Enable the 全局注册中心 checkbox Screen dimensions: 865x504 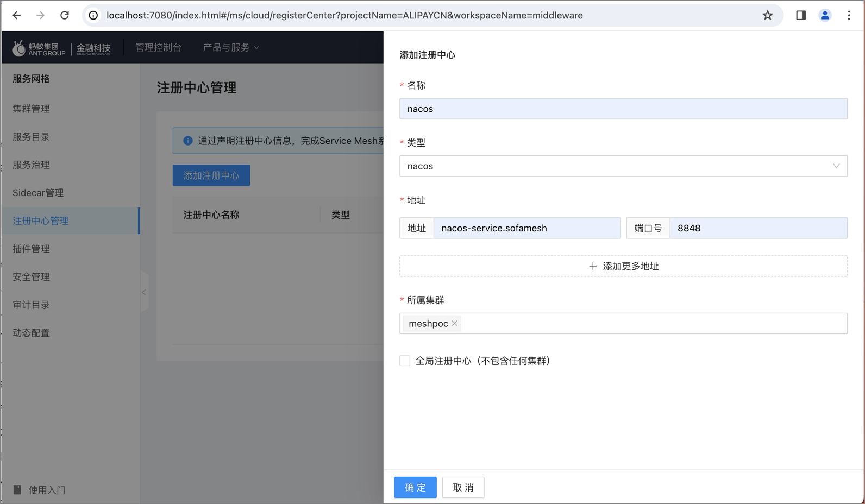405,361
